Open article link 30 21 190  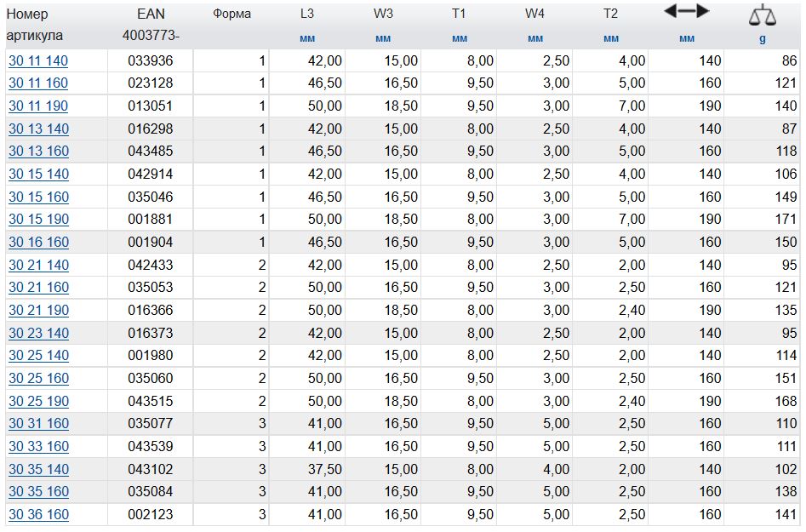(x=38, y=311)
